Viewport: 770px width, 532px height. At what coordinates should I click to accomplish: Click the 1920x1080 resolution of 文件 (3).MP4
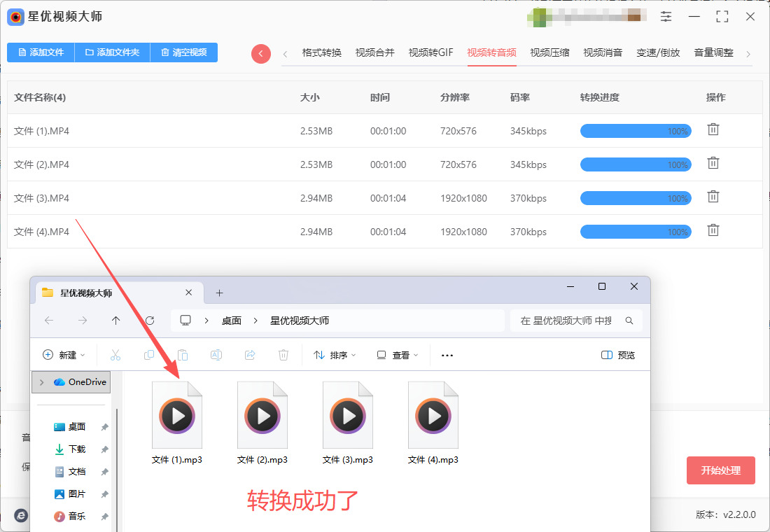click(463, 199)
